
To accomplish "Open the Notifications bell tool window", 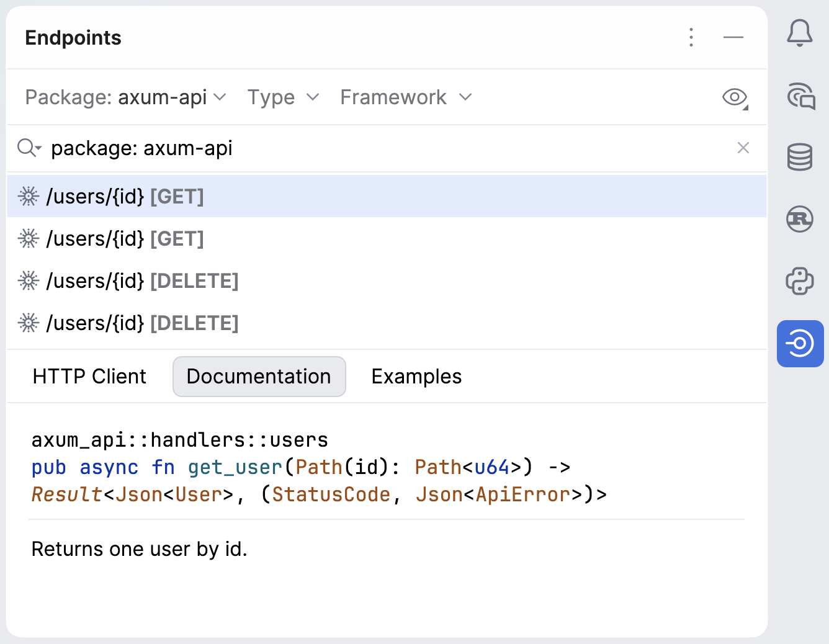I will 800,33.
